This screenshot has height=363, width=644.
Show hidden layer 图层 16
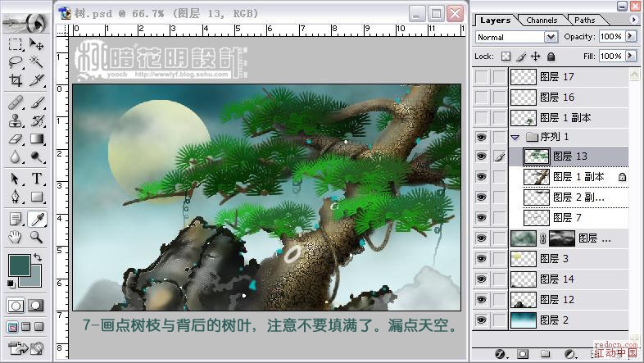481,98
